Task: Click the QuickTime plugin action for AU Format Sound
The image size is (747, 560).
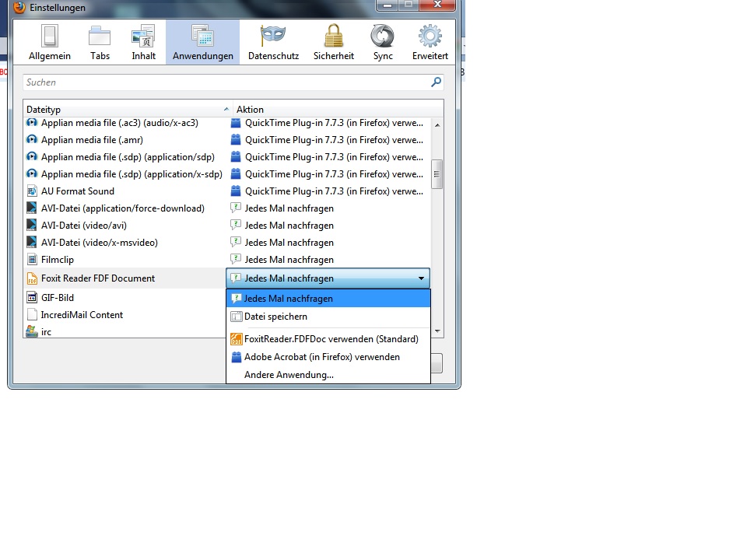Action: coord(327,191)
